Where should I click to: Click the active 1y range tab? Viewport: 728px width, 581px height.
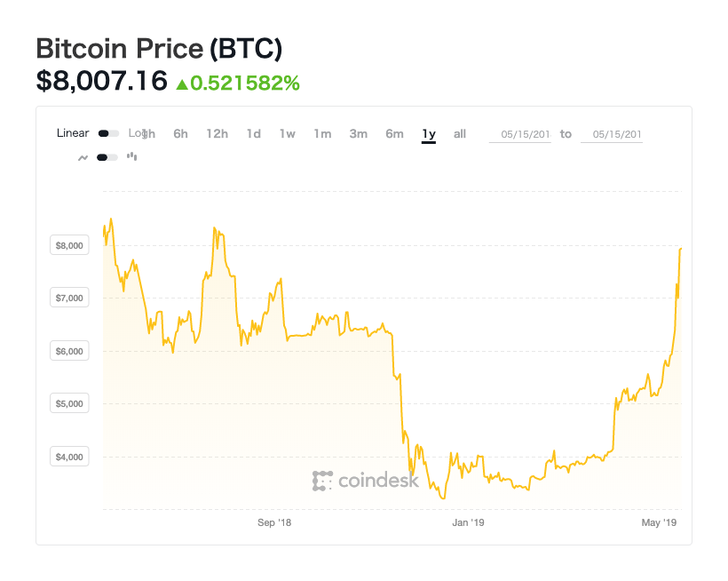click(429, 134)
